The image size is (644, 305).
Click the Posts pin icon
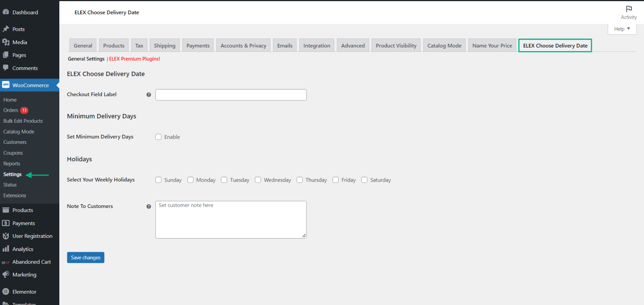(x=6, y=29)
